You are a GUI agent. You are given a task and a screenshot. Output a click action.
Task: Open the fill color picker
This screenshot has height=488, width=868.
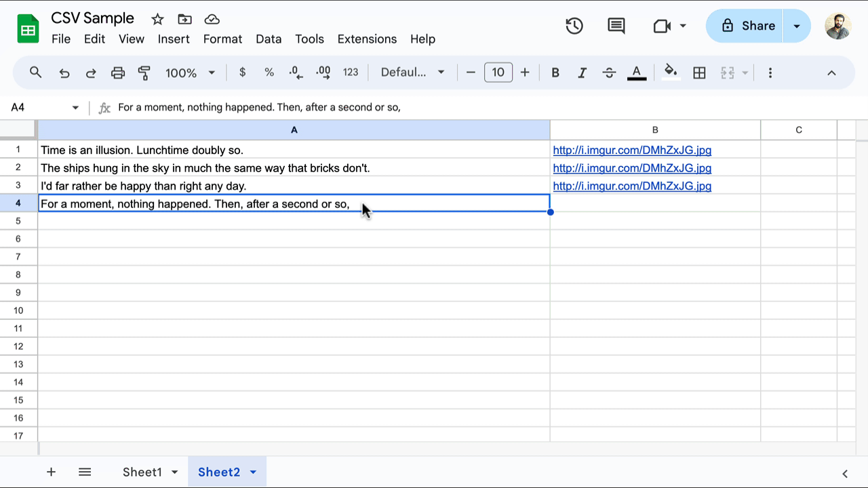coord(671,72)
